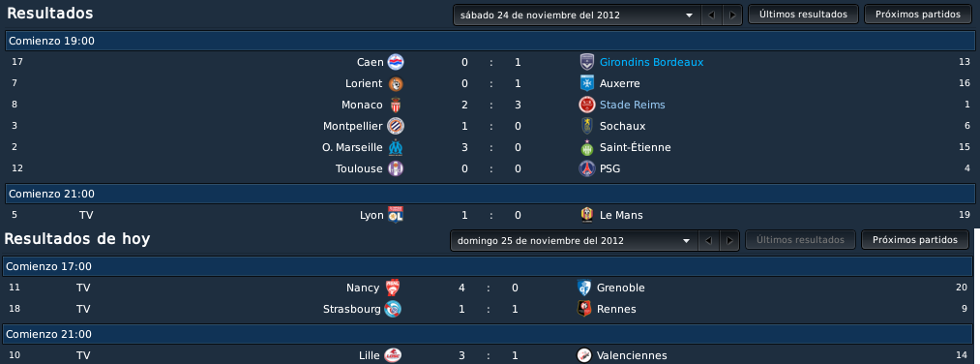The width and height of the screenshot is (980, 364).
Task: Open the Girondins Bordeaux team link
Action: click(652, 62)
